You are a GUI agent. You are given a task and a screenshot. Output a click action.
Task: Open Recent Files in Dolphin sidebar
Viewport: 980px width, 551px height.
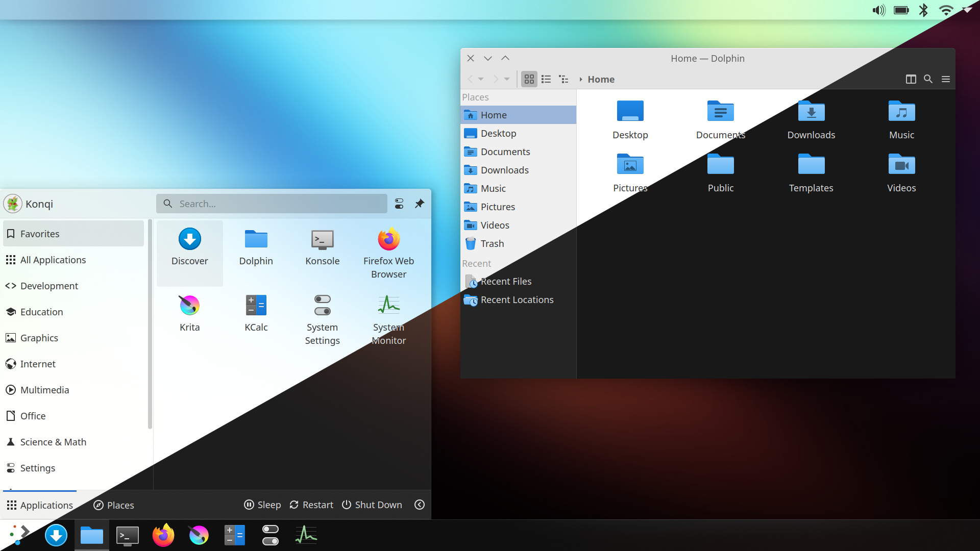click(x=518, y=281)
